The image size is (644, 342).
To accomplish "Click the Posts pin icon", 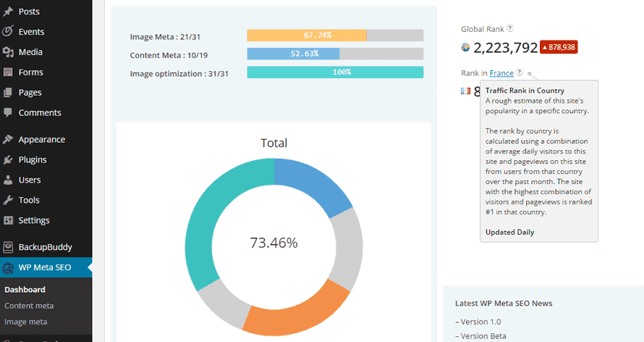I will [8, 12].
